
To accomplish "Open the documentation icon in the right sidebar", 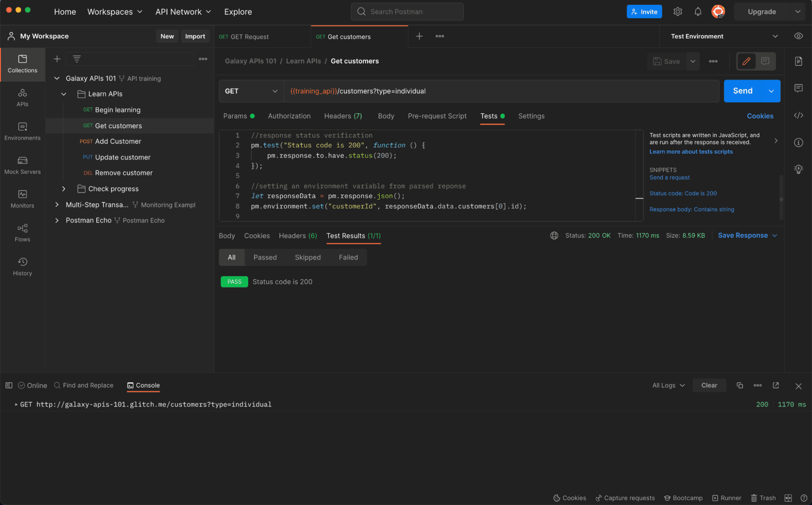I will (798, 61).
